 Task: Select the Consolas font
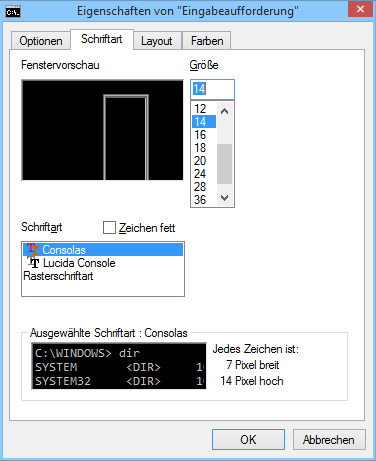[103, 250]
